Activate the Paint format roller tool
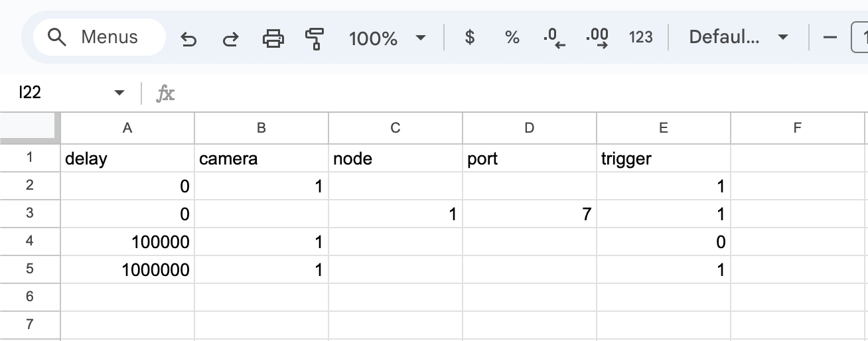Viewport: 868px width, 341px height. tap(315, 38)
